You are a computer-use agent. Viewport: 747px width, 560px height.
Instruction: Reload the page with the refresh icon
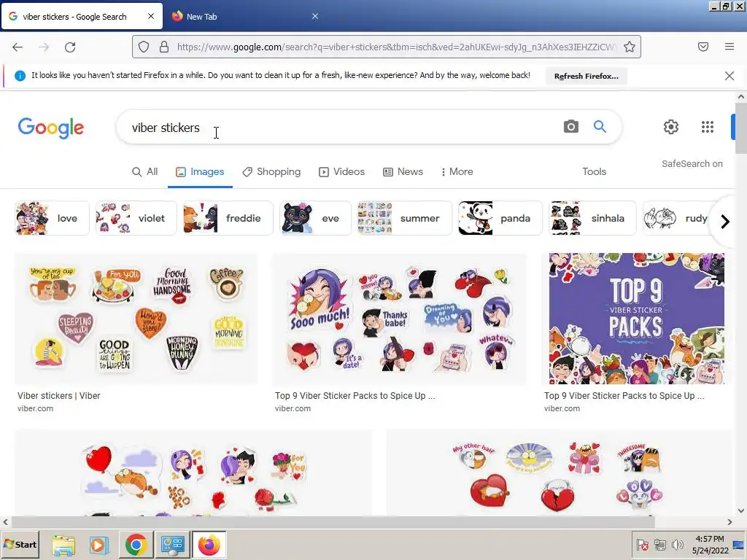[70, 47]
